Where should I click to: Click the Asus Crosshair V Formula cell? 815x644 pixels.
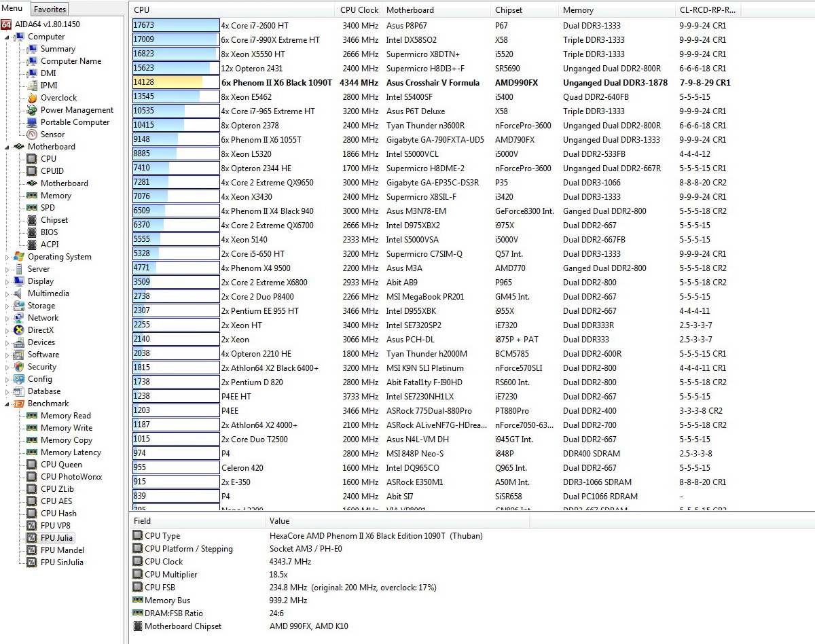click(433, 82)
